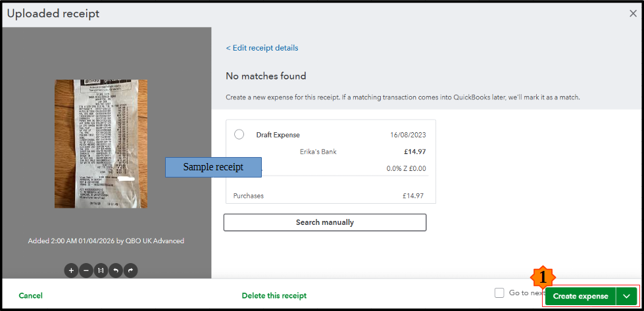The width and height of the screenshot is (644, 311).
Task: Click the £14.97 Erika's Bank amount
Action: (x=414, y=152)
